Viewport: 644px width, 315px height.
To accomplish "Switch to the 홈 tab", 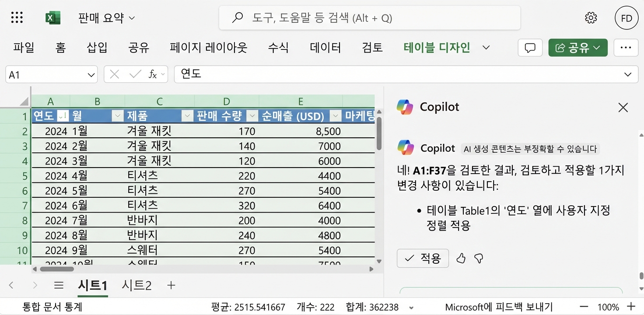I will coord(61,47).
